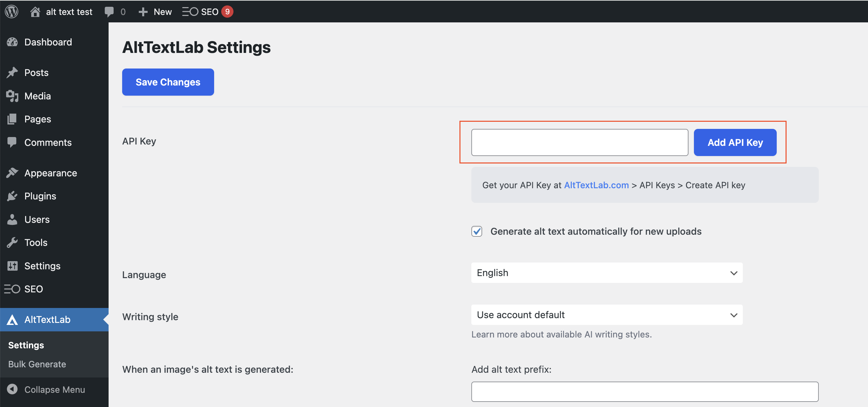
Task: Click the Collapse Menu arrow icon
Action: click(x=12, y=389)
